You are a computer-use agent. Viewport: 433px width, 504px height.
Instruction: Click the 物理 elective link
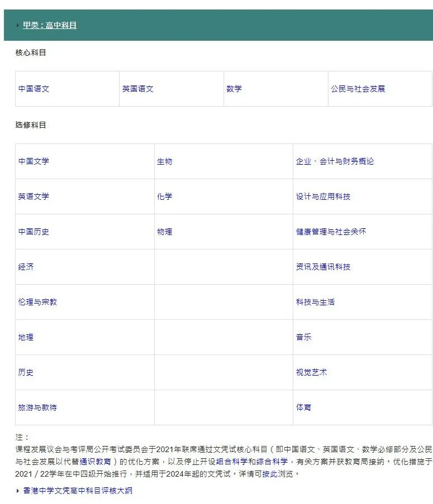click(x=164, y=232)
